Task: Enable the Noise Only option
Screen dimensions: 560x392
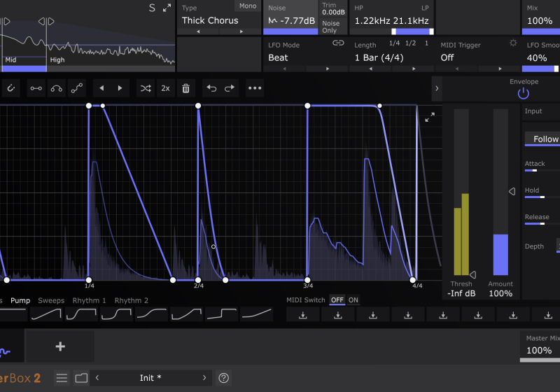Action: 330,27
